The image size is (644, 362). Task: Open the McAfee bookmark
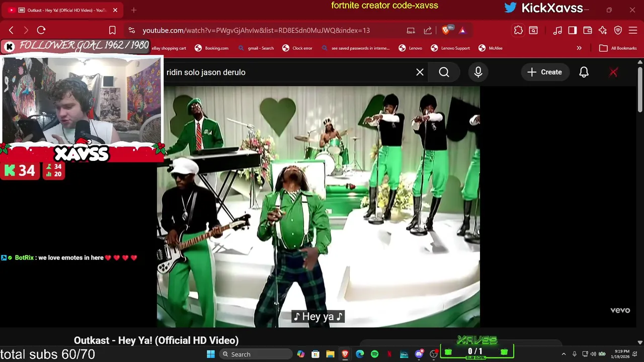pyautogui.click(x=491, y=48)
